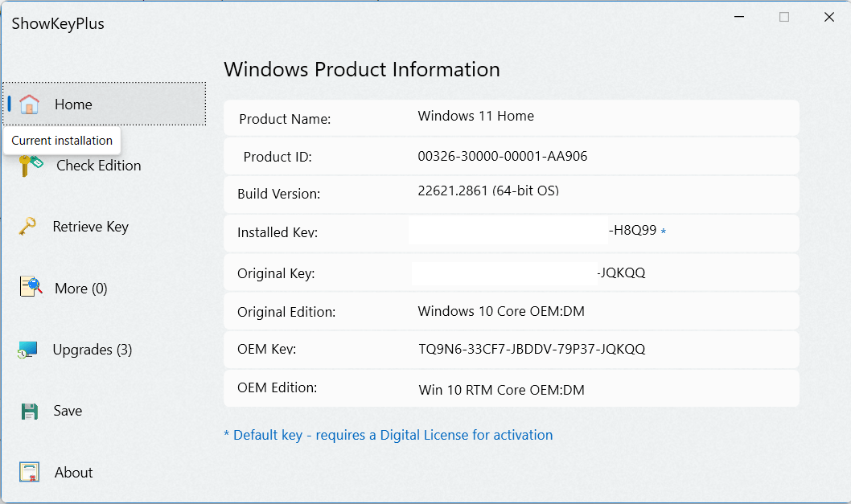Select the Retrieve Key menu item

pyautogui.click(x=91, y=227)
